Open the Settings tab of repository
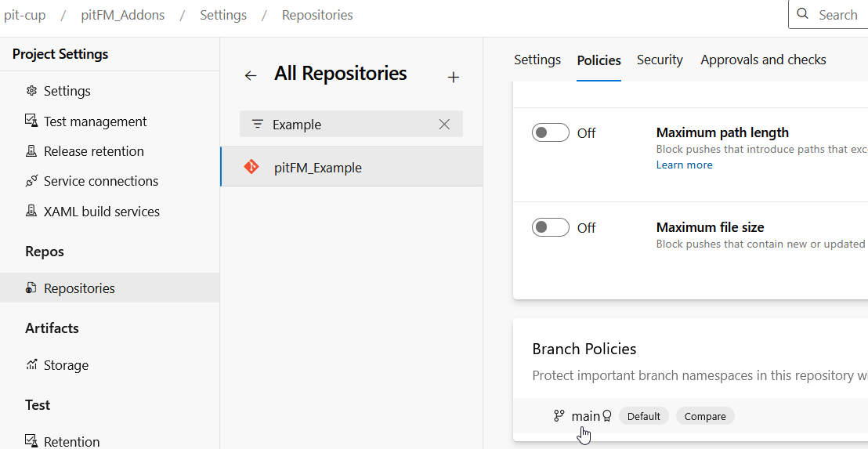This screenshot has width=868, height=449. coord(537,60)
